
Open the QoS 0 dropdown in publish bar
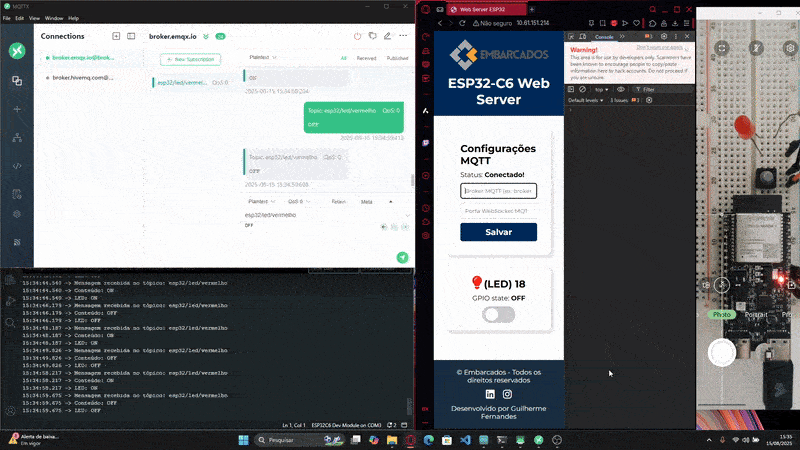pyautogui.click(x=299, y=201)
